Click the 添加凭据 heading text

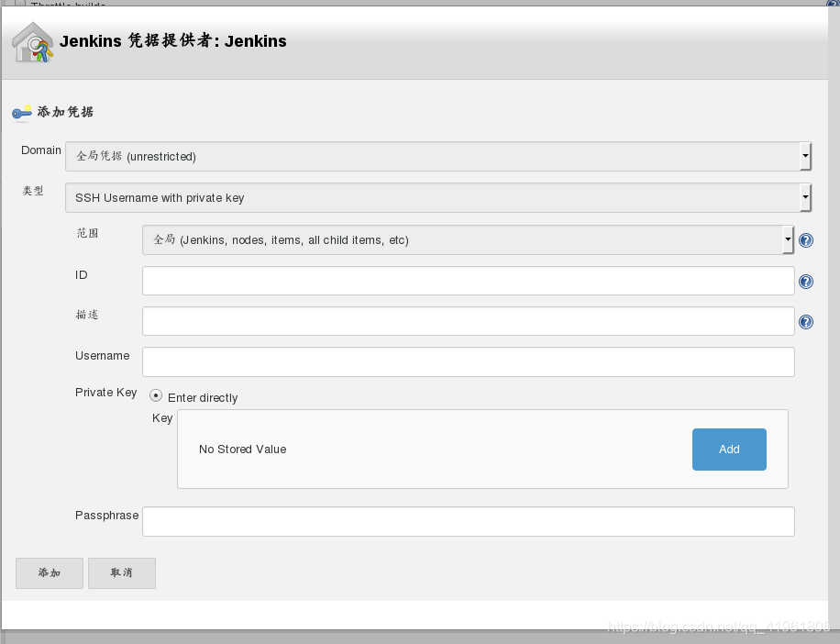click(x=65, y=111)
